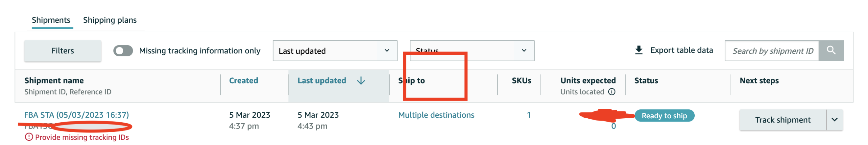Screen dimensions: 868x145
Task: Open the Last updated dropdown
Action: (x=335, y=51)
